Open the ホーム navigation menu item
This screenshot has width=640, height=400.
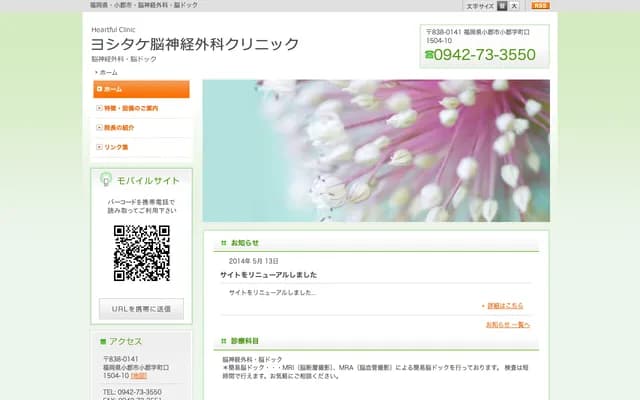(x=140, y=89)
